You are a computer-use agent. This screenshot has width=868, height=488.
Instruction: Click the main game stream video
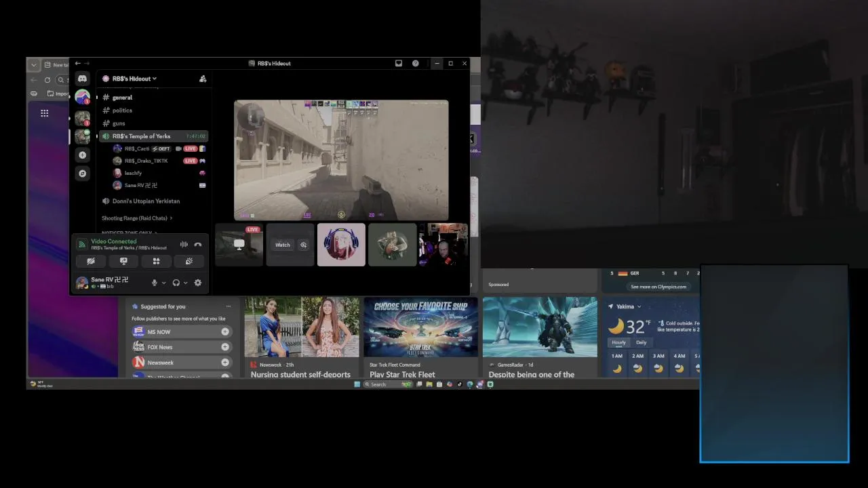click(x=341, y=160)
